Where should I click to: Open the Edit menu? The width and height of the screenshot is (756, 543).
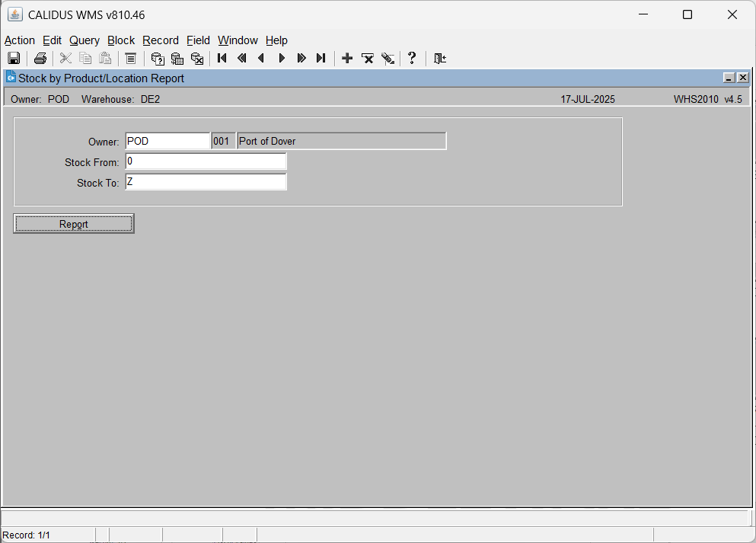click(52, 40)
